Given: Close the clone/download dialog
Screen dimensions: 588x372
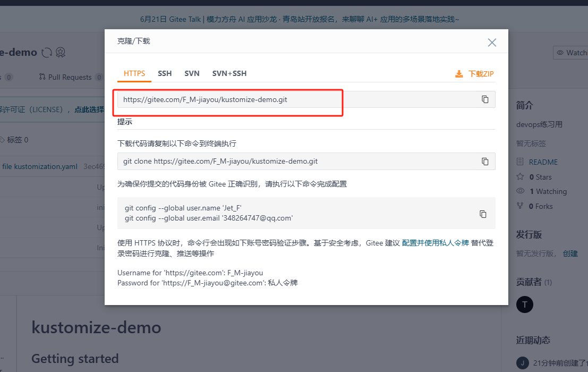Looking at the screenshot, I should (492, 43).
